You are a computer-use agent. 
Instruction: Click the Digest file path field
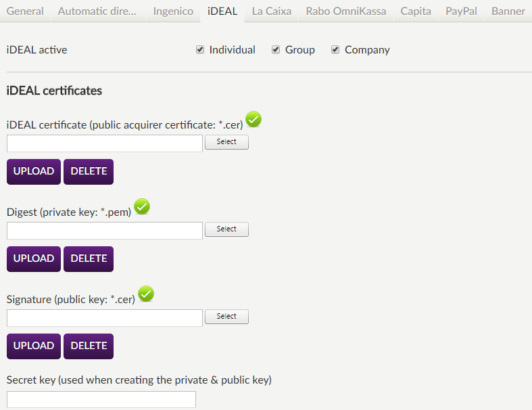(x=105, y=231)
